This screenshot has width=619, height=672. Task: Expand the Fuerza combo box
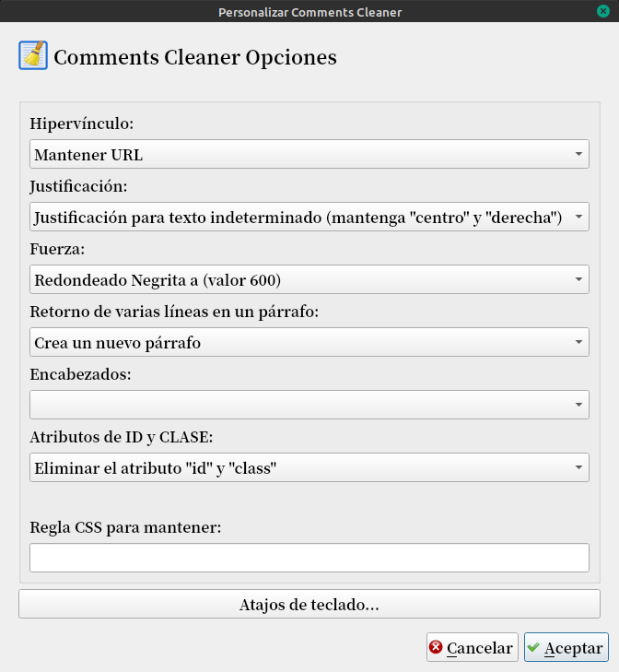point(309,279)
